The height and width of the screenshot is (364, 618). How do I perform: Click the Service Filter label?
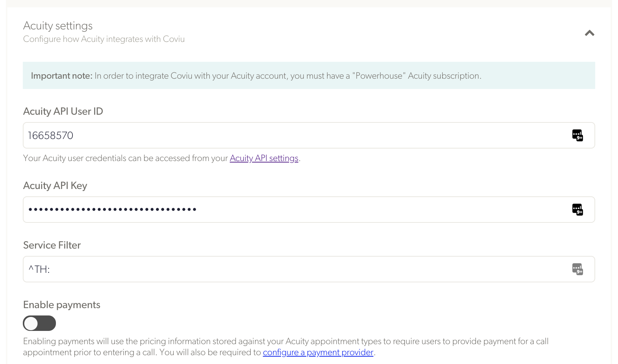(52, 245)
